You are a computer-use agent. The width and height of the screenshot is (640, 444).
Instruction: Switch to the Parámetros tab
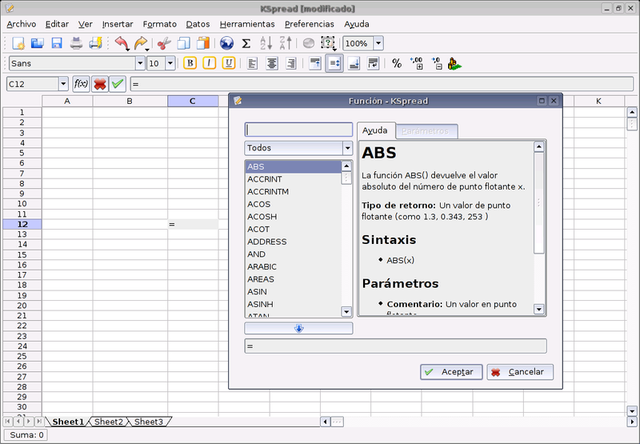pyautogui.click(x=425, y=131)
